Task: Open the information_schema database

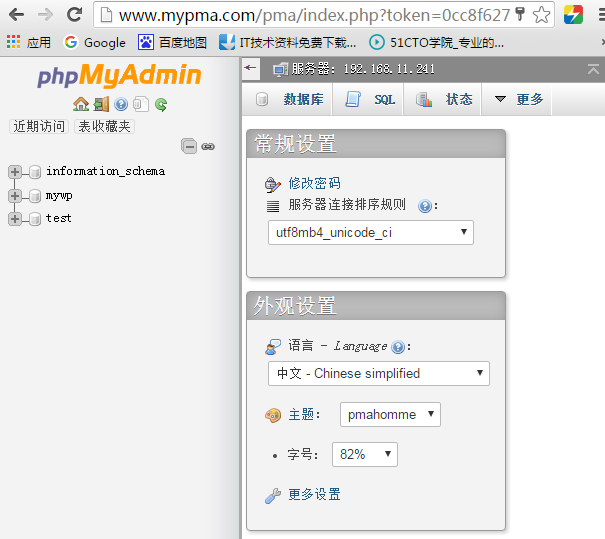Action: coord(106,171)
